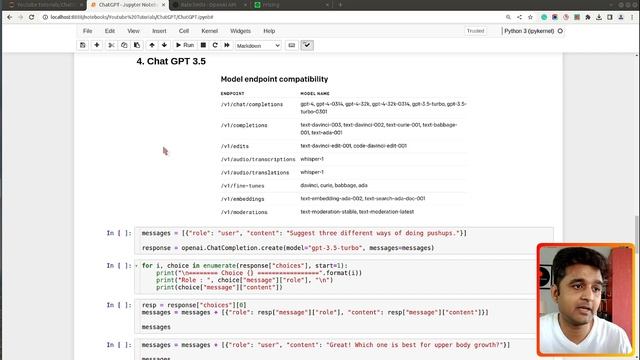This screenshot has height=360, width=640.
Task: Move selected cell up
Action: click(152, 45)
